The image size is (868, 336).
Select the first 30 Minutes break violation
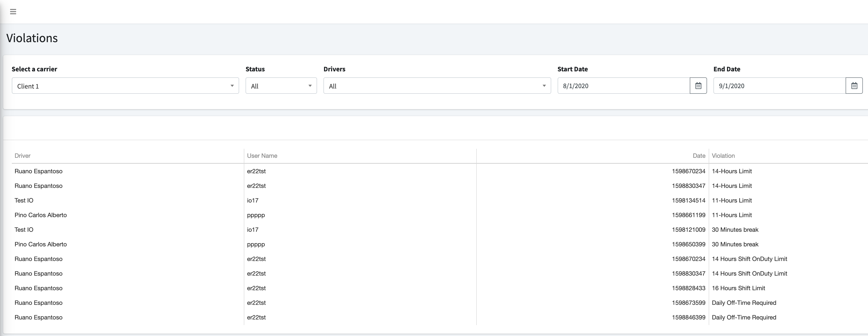(x=735, y=230)
